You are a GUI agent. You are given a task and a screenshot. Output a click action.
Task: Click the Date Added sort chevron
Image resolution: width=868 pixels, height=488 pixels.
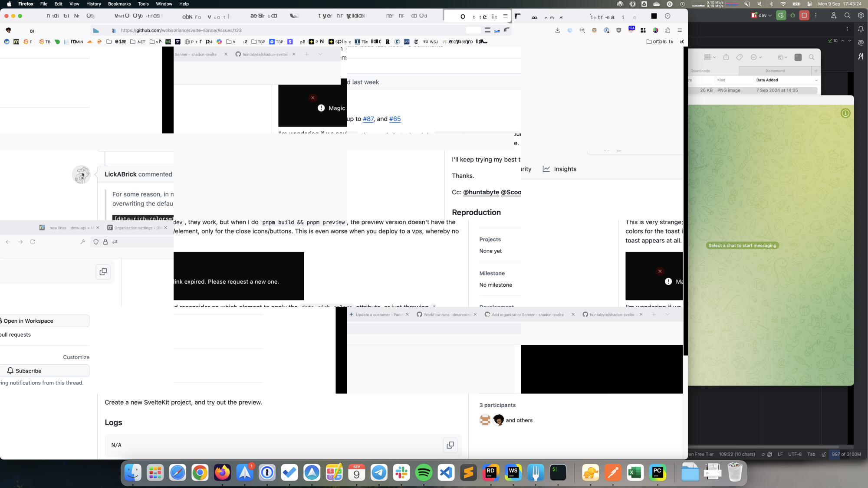[816, 80]
